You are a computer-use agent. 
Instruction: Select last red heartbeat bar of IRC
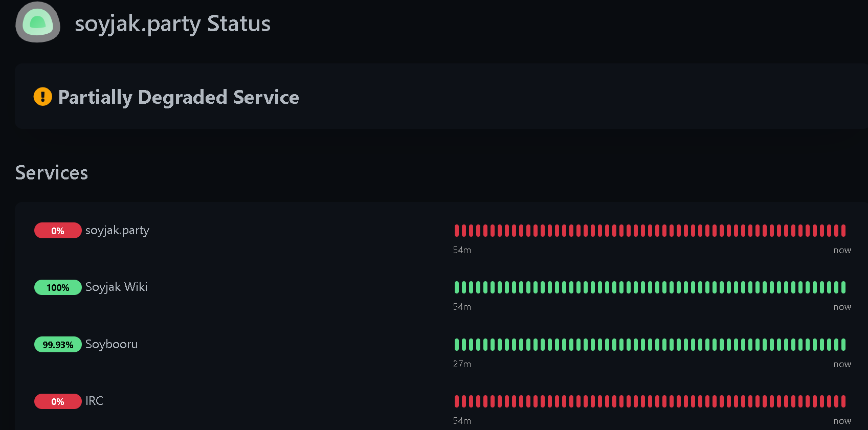point(843,401)
